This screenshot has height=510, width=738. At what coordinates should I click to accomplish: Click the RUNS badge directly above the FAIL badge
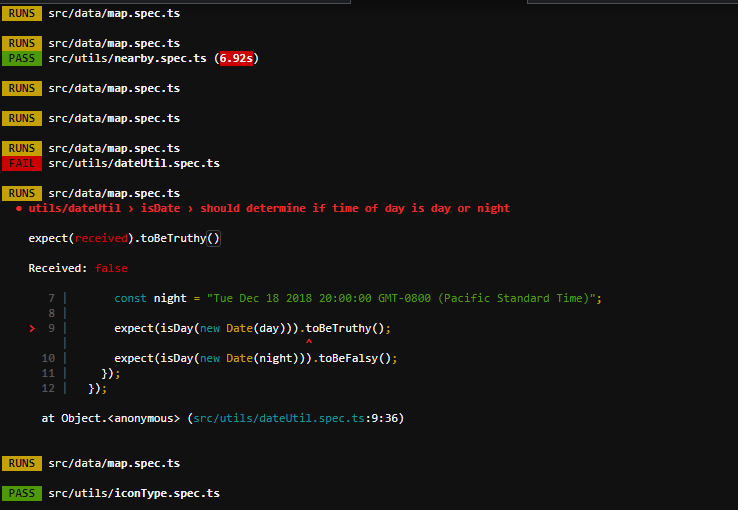(22, 148)
